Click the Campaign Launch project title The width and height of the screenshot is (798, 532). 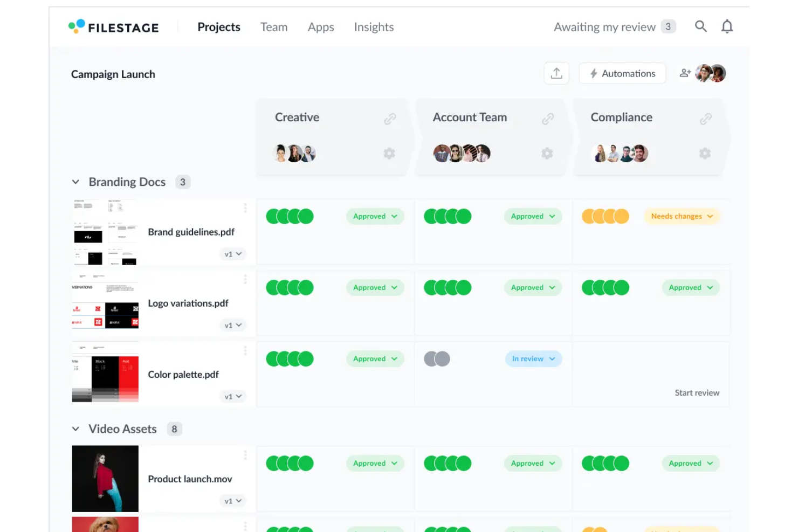click(113, 74)
